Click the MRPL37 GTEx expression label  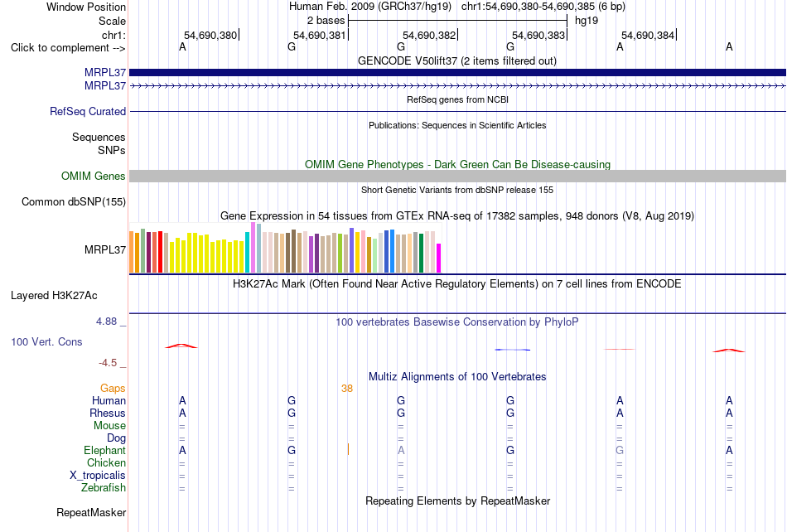[105, 249]
